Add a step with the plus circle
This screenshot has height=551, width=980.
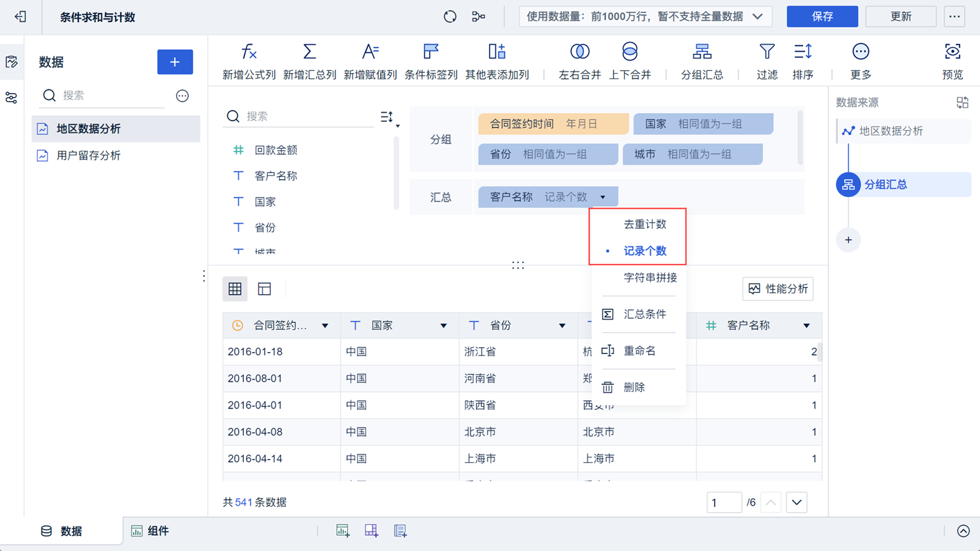click(848, 240)
